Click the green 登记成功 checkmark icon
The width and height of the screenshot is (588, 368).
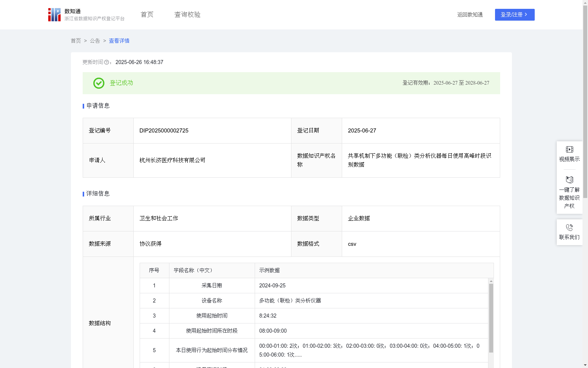click(x=99, y=83)
